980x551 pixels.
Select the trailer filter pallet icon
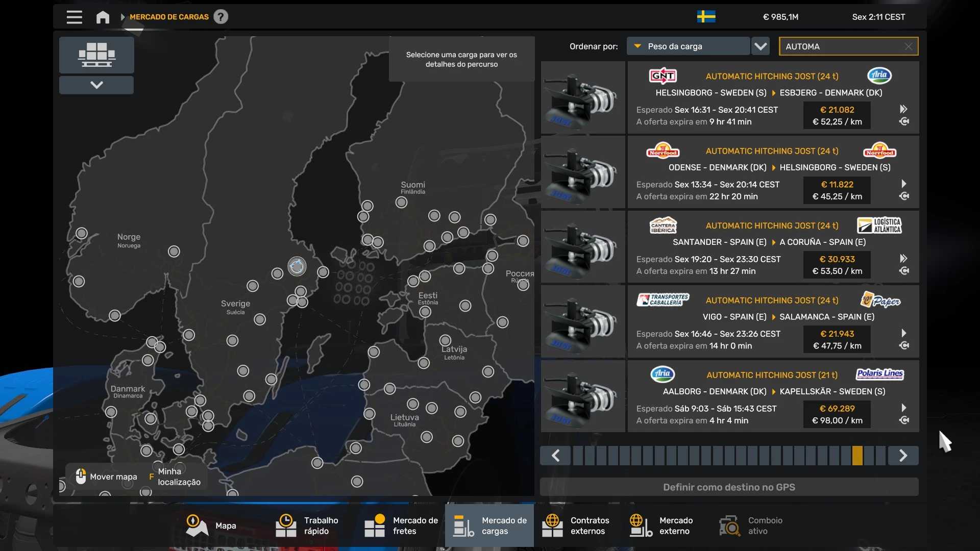tap(96, 55)
